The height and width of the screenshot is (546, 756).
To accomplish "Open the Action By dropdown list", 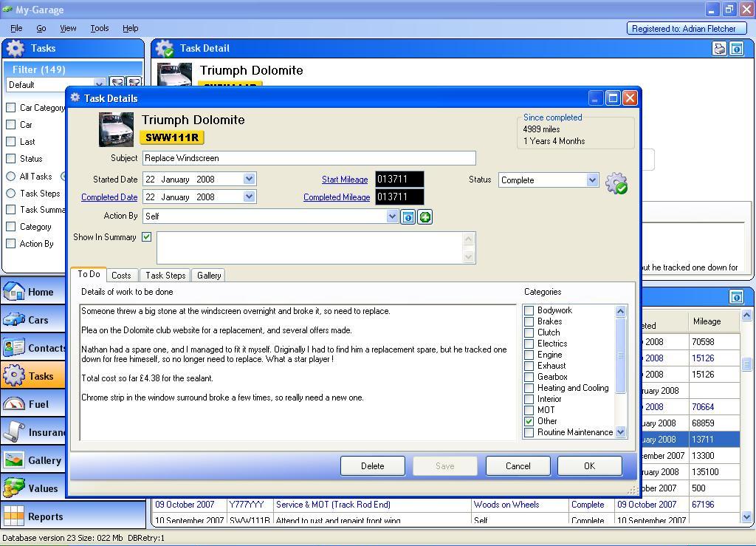I will pyautogui.click(x=392, y=216).
